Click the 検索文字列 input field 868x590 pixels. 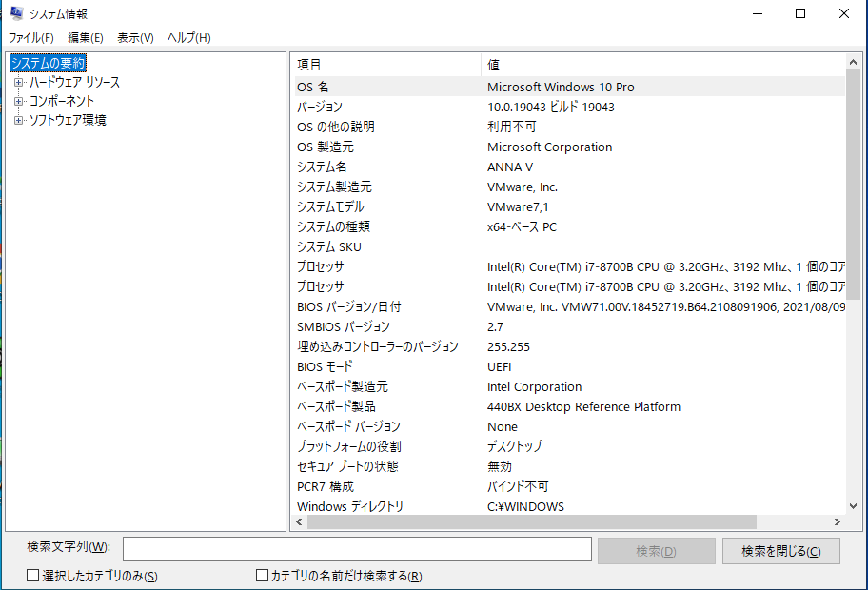[x=357, y=549]
